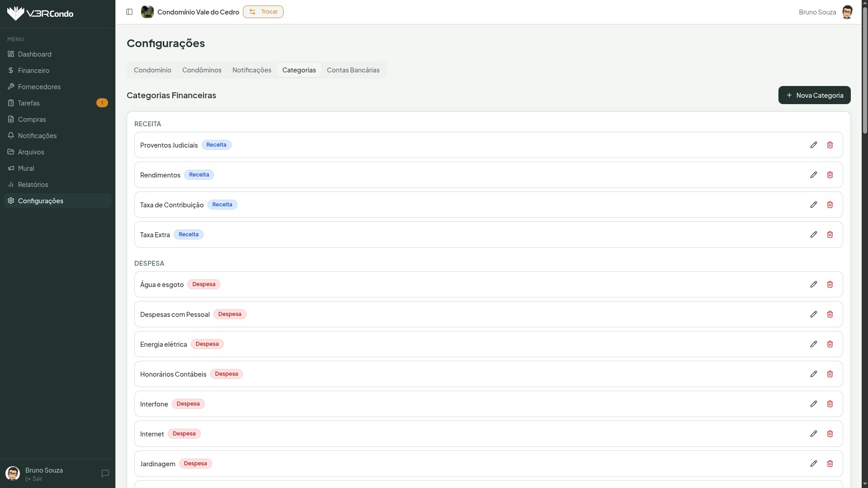Edit the Proventos Judiciais category
This screenshot has width=868, height=488.
pyautogui.click(x=813, y=145)
